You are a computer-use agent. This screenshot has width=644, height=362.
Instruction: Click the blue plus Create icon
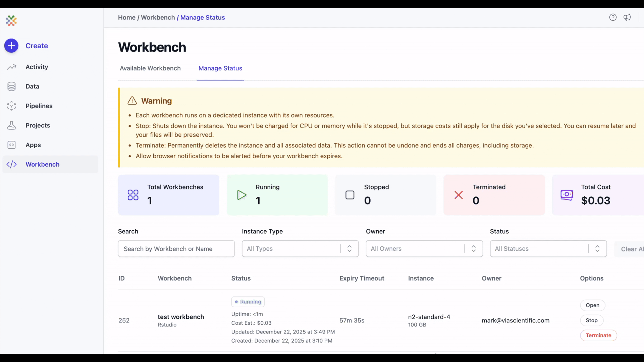pos(11,46)
